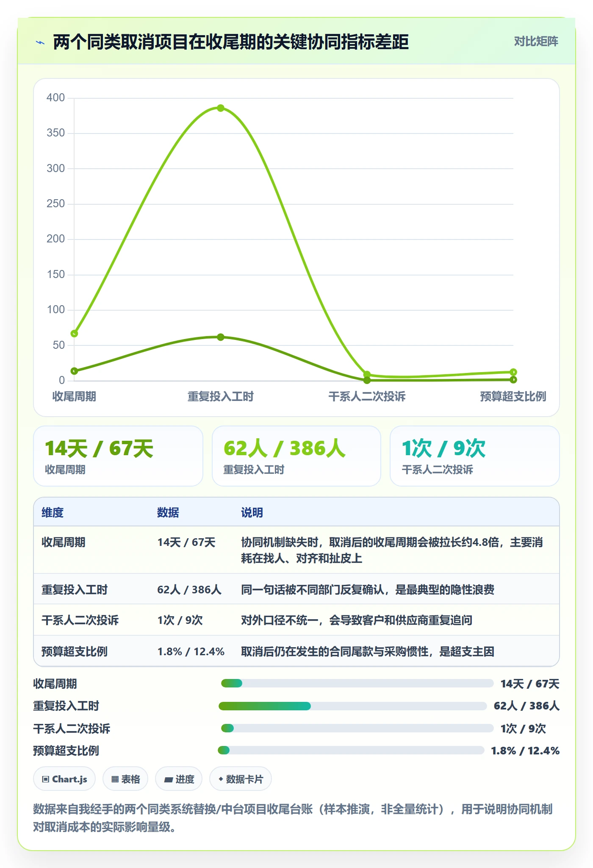Click the 14天 / 67天 data card
Viewport: 593px width, 868px height.
[x=118, y=456]
